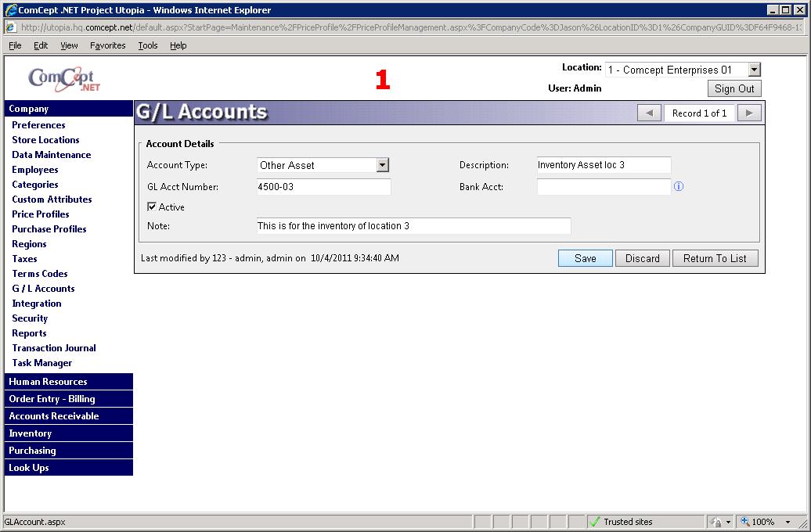Uncheck the Active checkbox
811x532 pixels.
point(152,207)
